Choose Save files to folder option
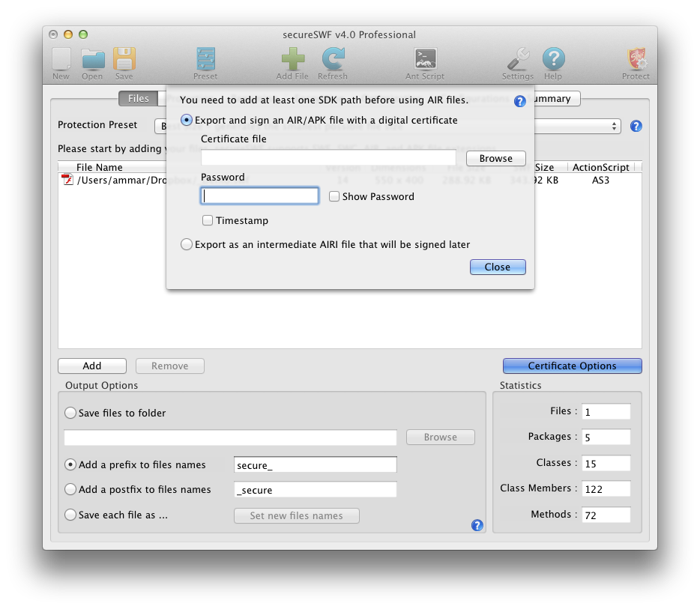 (x=70, y=413)
